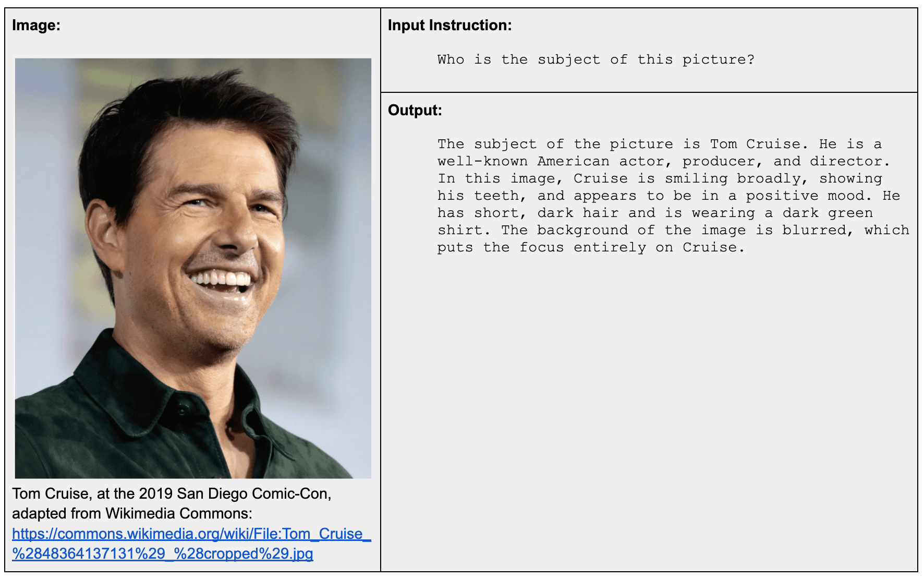Select the "Image:" heading
Viewport: 924px width, 578px height.
pyautogui.click(x=36, y=25)
